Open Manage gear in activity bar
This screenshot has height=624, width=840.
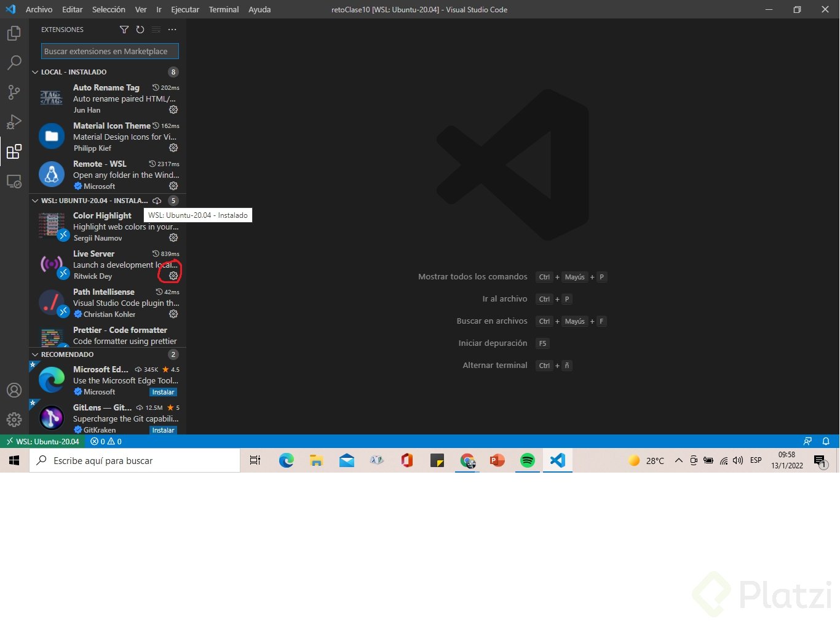point(14,420)
